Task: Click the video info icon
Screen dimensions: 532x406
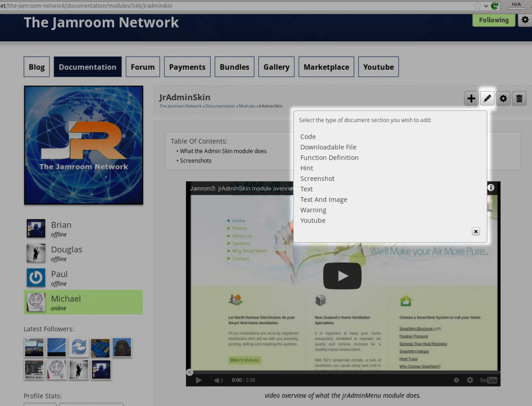Action: pyautogui.click(x=491, y=187)
